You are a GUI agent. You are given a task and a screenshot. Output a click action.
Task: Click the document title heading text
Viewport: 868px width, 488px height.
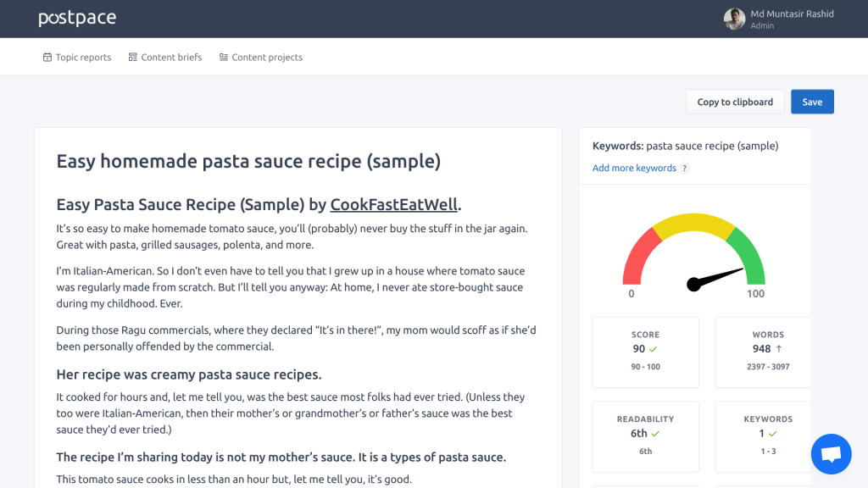(x=248, y=161)
